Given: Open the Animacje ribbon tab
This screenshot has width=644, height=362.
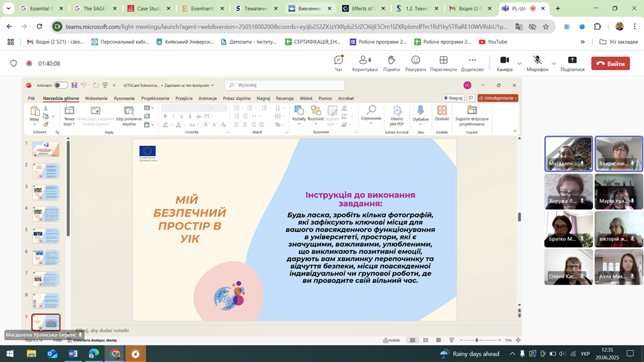Looking at the screenshot, I should pyautogui.click(x=208, y=98).
